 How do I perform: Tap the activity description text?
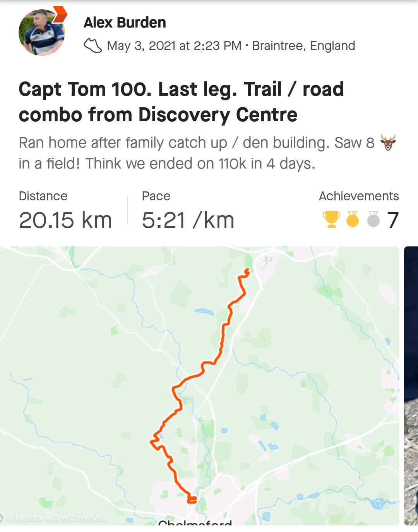point(207,153)
